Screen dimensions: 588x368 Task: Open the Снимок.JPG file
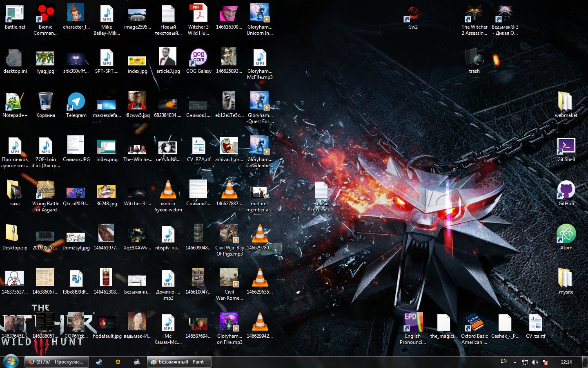(76, 149)
